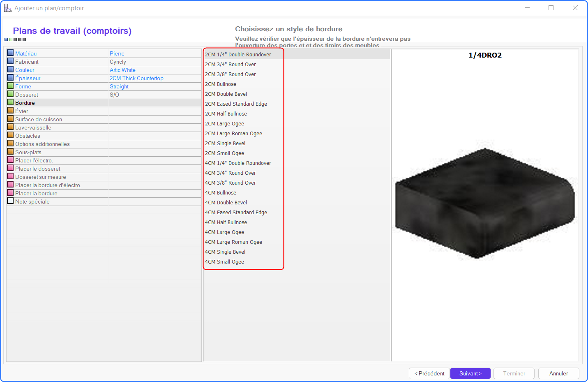This screenshot has height=382, width=588.
Task: Click the blue square icon beside Fabricant
Action: [x=10, y=61]
